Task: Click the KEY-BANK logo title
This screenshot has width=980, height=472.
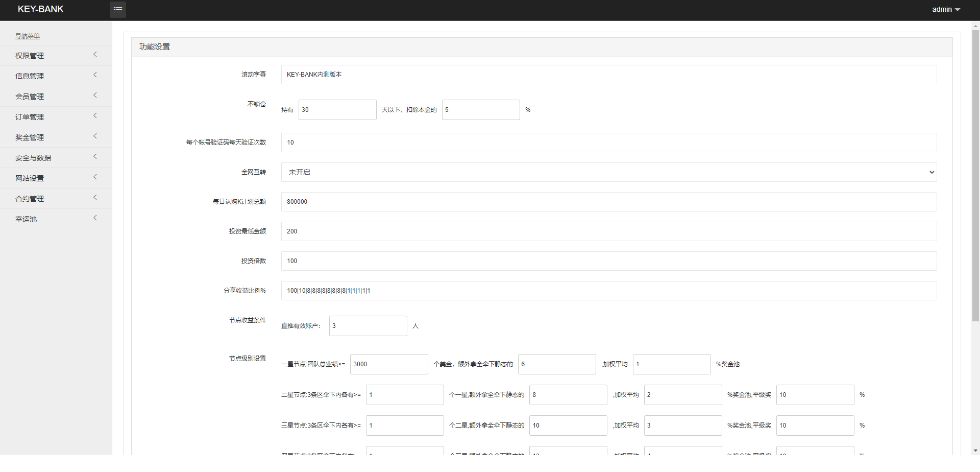Action: pos(40,9)
